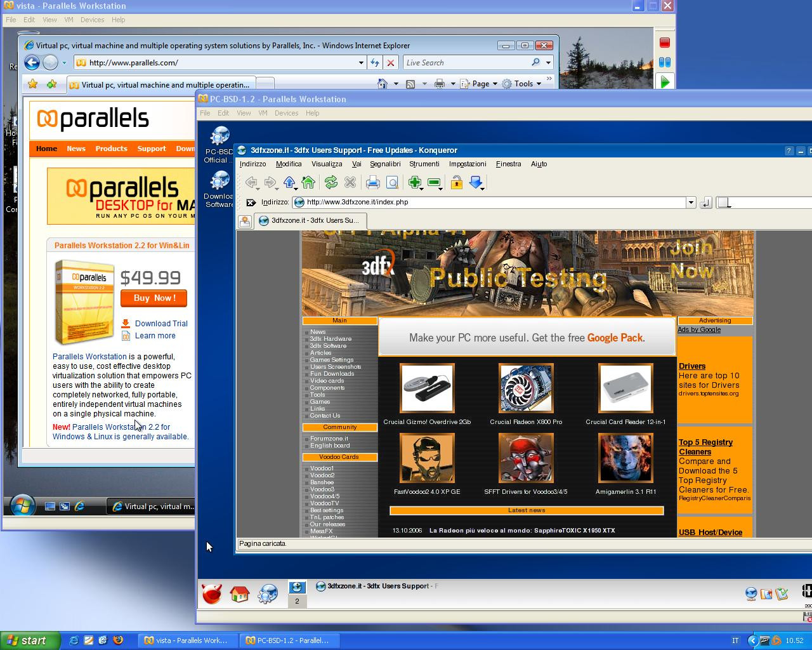Image resolution: width=812 pixels, height=650 pixels.
Task: Expand the IE Tools menu dropdown
Action: (x=539, y=84)
